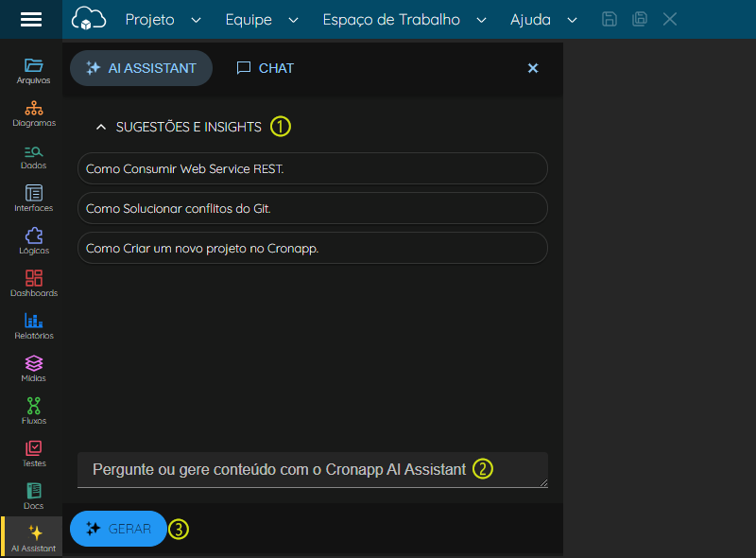Open Fluxos in the sidebar

34,410
